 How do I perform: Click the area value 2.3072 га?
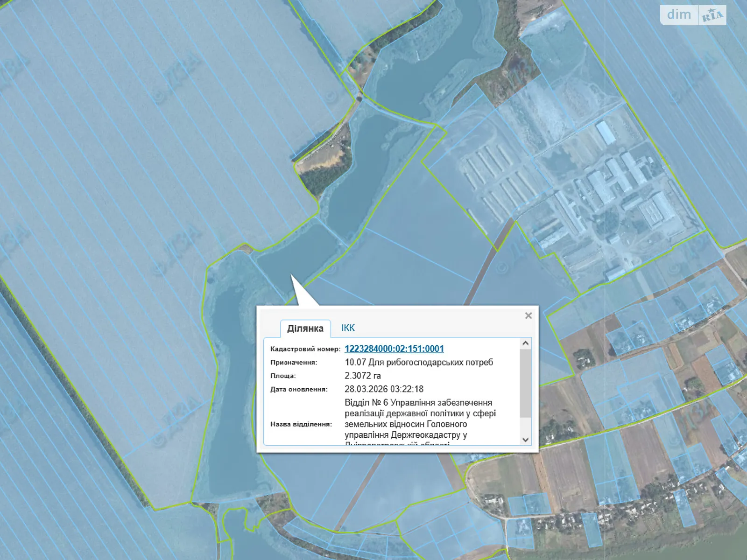pyautogui.click(x=363, y=376)
